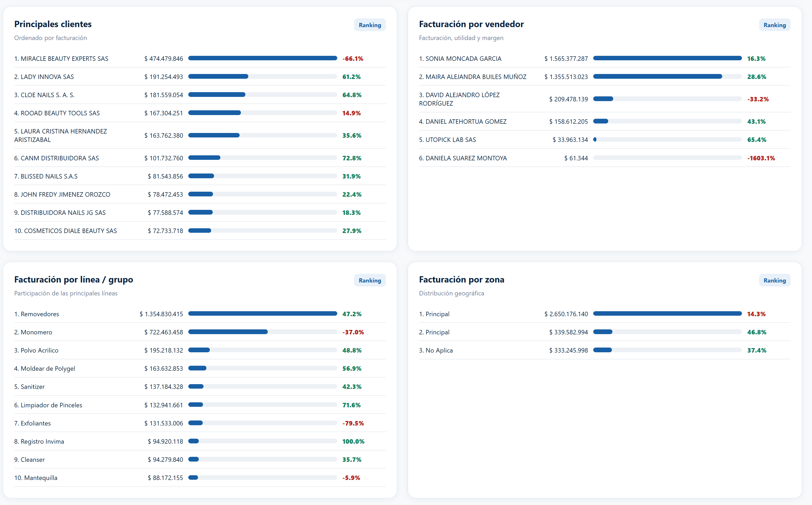812x505 pixels.
Task: Click the Removedores progress bar
Action: 263,314
